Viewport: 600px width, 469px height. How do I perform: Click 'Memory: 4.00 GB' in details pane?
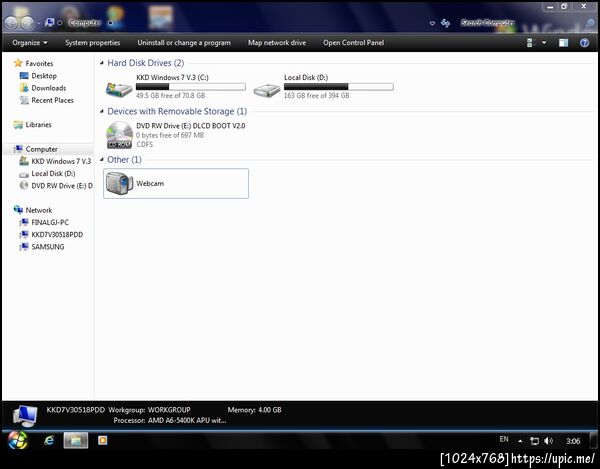pos(254,410)
